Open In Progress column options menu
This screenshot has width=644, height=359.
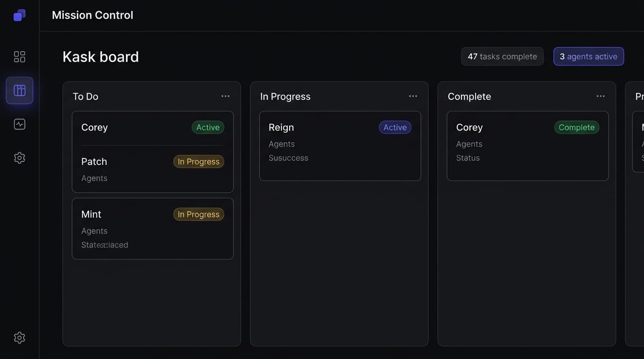[x=413, y=96]
